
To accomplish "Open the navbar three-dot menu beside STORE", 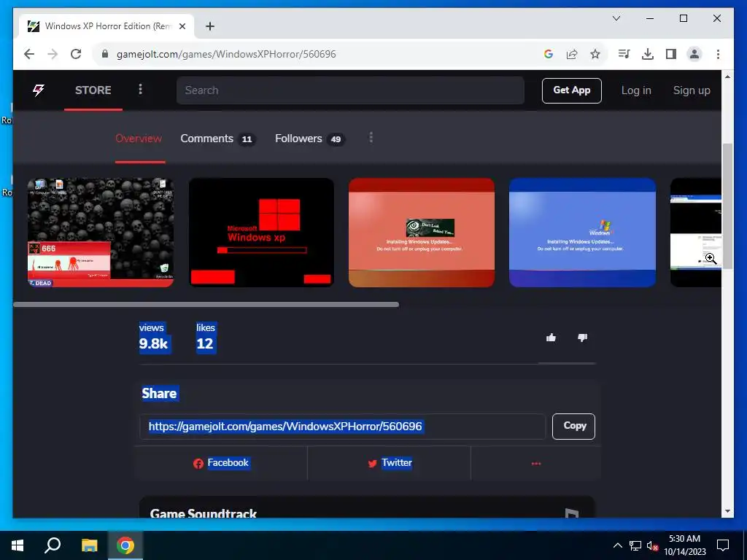I will (140, 90).
